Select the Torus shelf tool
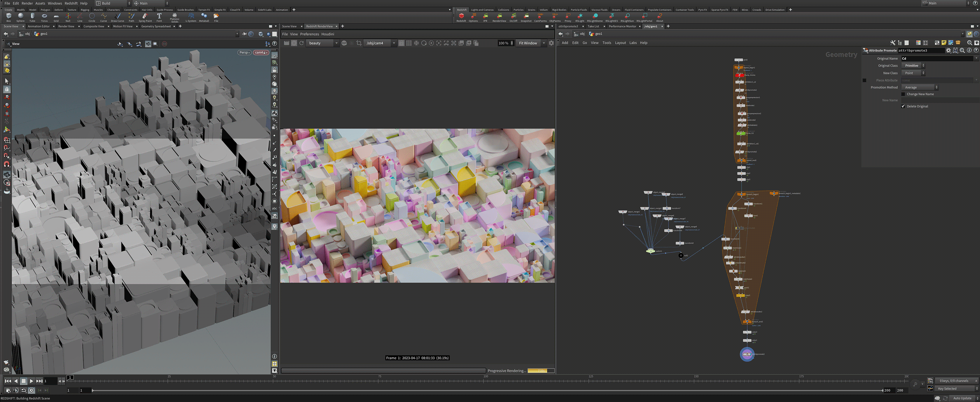The height and width of the screenshot is (402, 980). pyautogui.click(x=44, y=17)
